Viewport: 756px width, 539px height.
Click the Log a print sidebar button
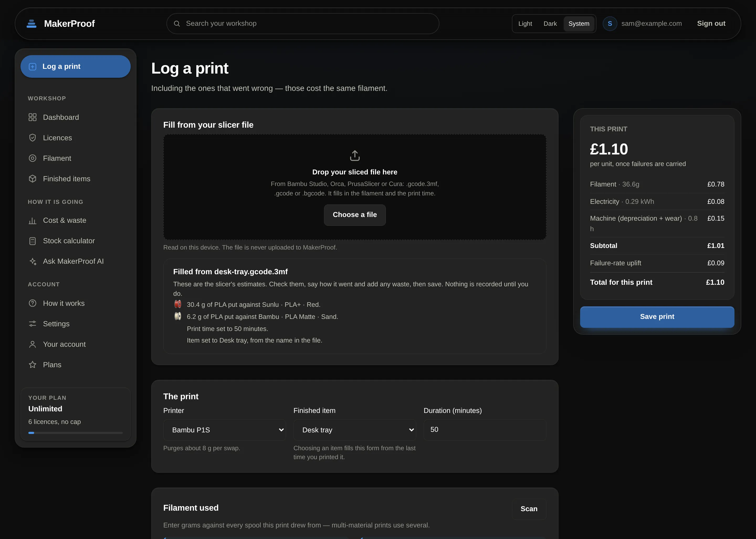pyautogui.click(x=76, y=66)
